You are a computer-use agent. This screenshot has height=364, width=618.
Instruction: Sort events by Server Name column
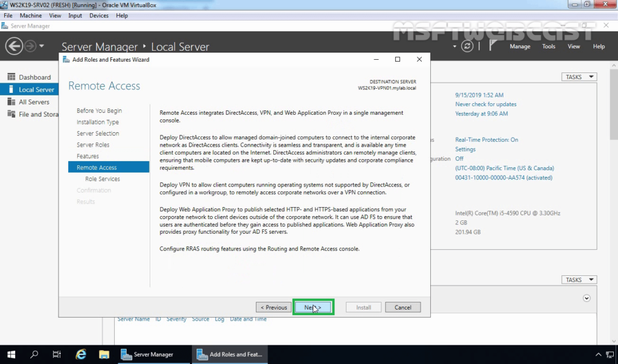pos(133,319)
